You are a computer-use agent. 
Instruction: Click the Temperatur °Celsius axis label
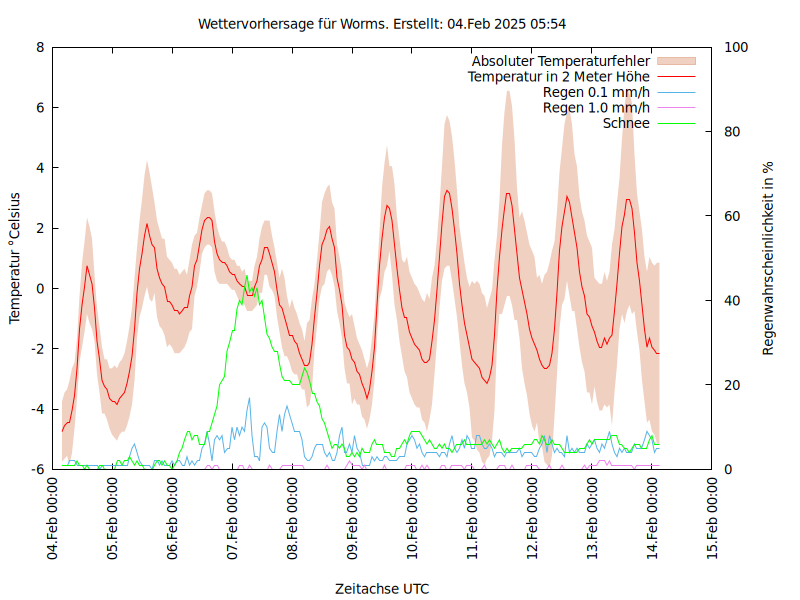pyautogui.click(x=15, y=257)
